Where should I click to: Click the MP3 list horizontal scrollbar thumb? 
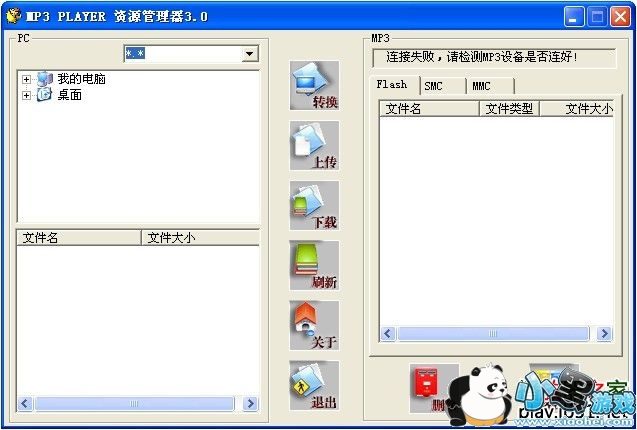coord(493,334)
